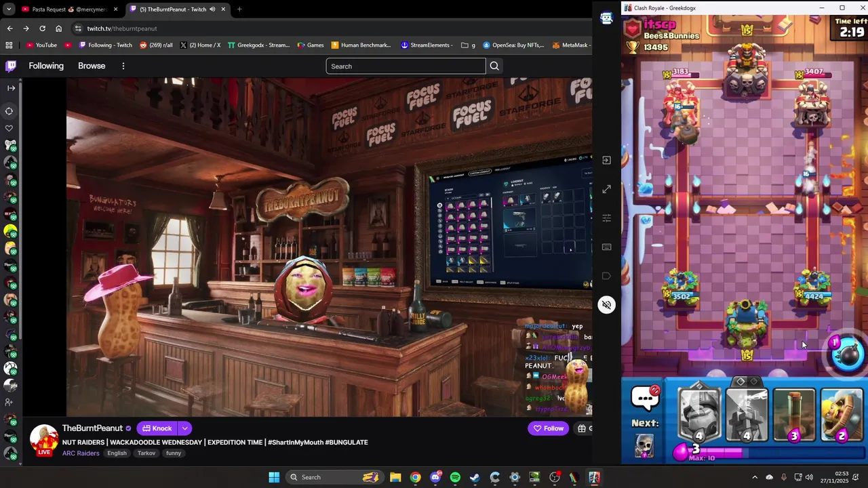Close TheBurntPeanut Twitch tab

click(223, 9)
